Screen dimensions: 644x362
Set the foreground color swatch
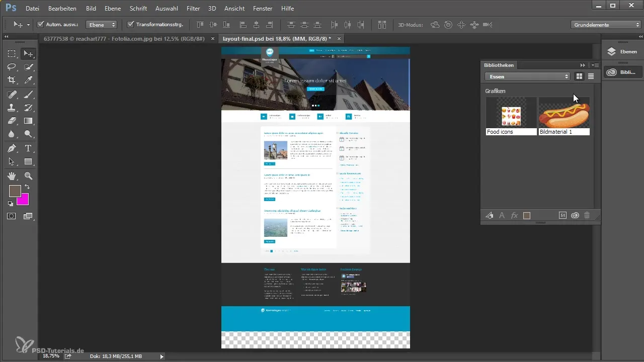(15, 191)
